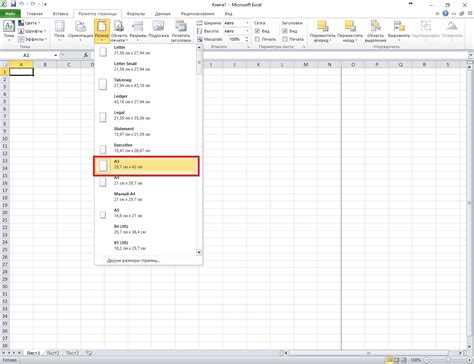The width and height of the screenshot is (474, 364).
Task: Open the Область печати (Print Area) tool
Action: tap(119, 31)
